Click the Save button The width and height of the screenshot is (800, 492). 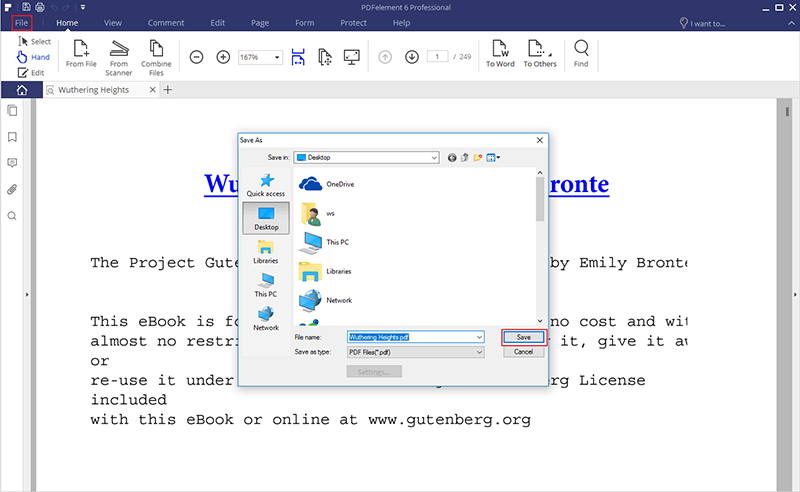523,337
